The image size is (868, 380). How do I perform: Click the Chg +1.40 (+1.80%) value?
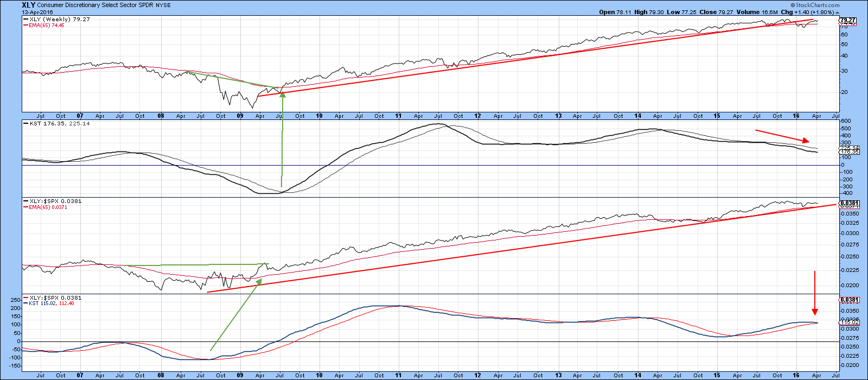click(807, 12)
